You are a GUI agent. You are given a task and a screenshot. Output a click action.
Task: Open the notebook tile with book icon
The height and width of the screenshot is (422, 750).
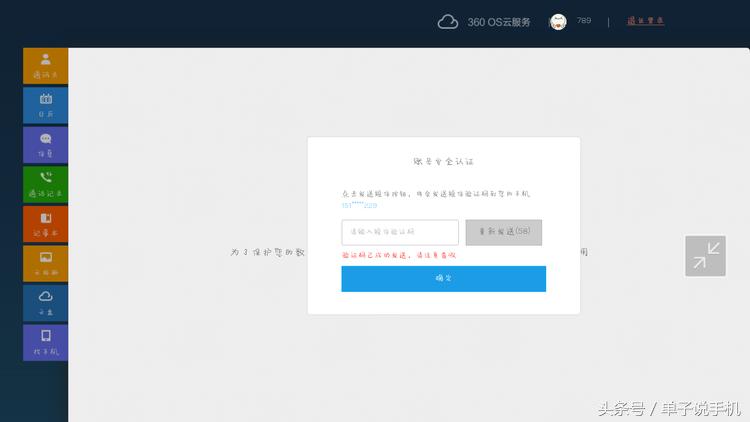pyautogui.click(x=45, y=224)
